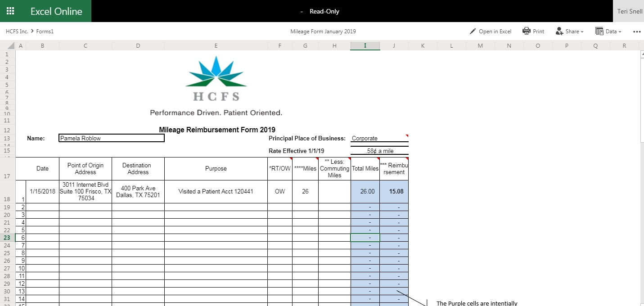Click the breadcrumb chevron after HCFS Inc.
Image resolution: width=644 pixels, height=306 pixels.
click(x=32, y=31)
